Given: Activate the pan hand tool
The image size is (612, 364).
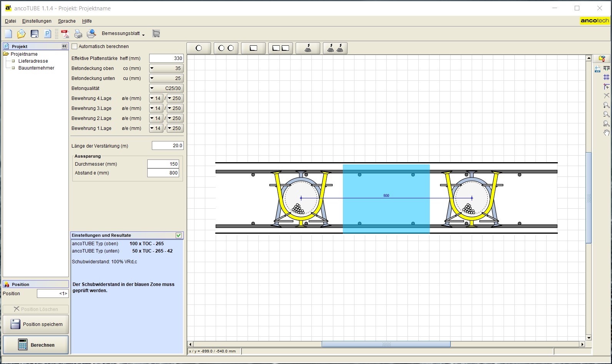Looking at the screenshot, I should tap(606, 133).
